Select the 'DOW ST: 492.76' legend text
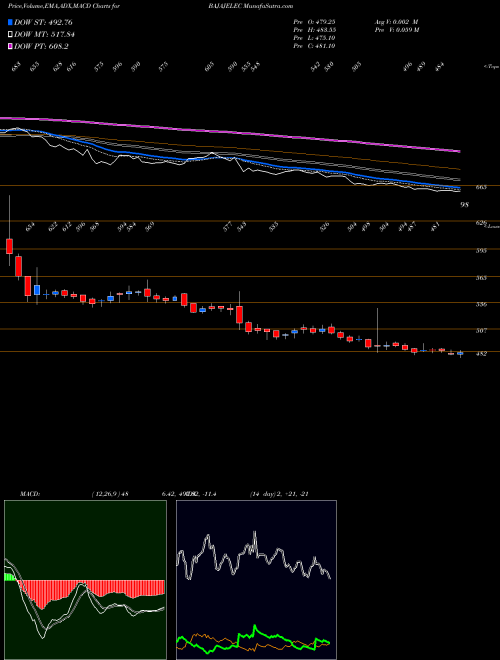500x660 pixels. pyautogui.click(x=43, y=22)
